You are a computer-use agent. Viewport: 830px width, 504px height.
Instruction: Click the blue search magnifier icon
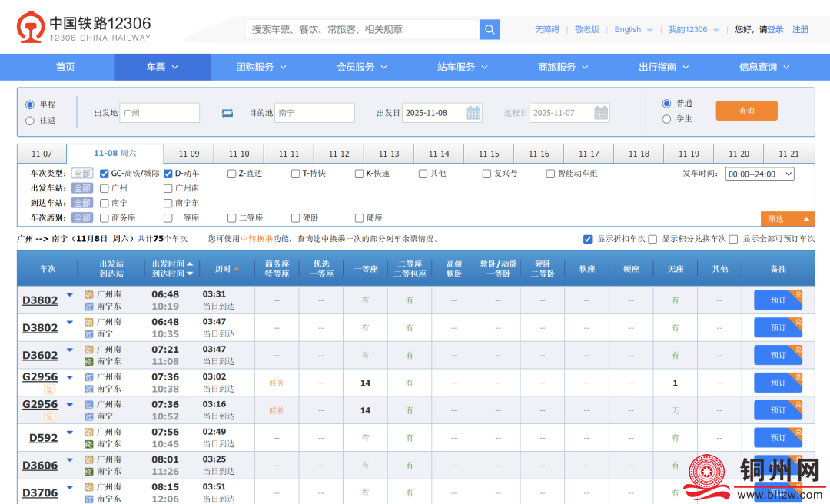(x=490, y=29)
